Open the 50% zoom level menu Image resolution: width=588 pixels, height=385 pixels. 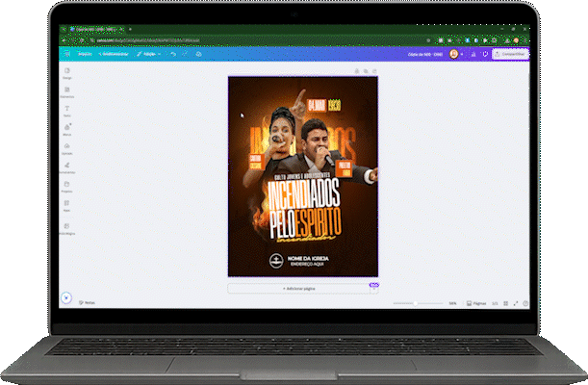pyautogui.click(x=451, y=303)
